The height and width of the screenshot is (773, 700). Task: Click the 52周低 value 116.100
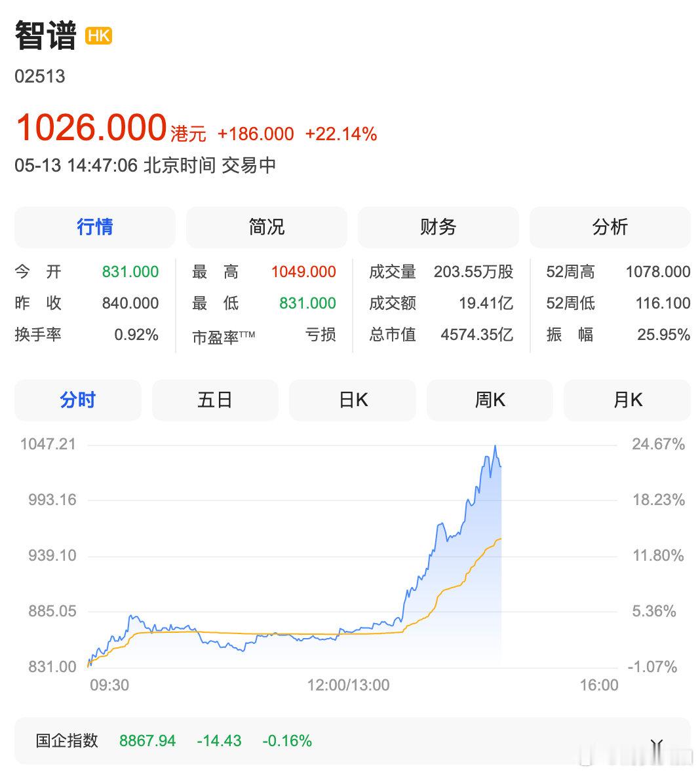(x=663, y=303)
